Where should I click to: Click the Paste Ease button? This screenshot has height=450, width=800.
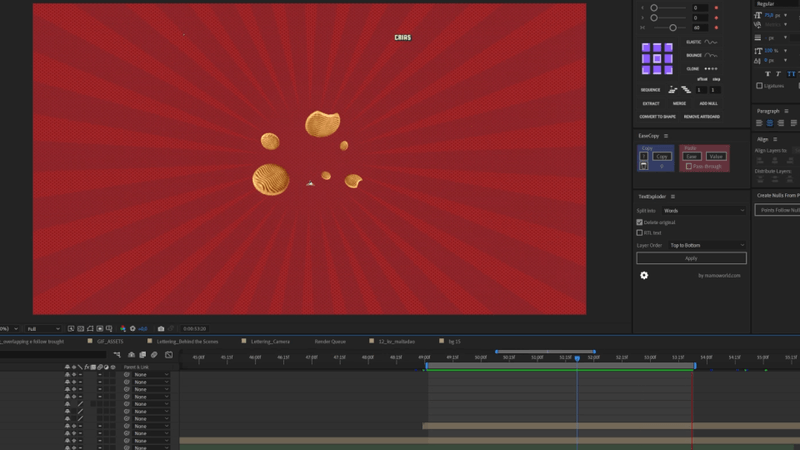pos(691,156)
